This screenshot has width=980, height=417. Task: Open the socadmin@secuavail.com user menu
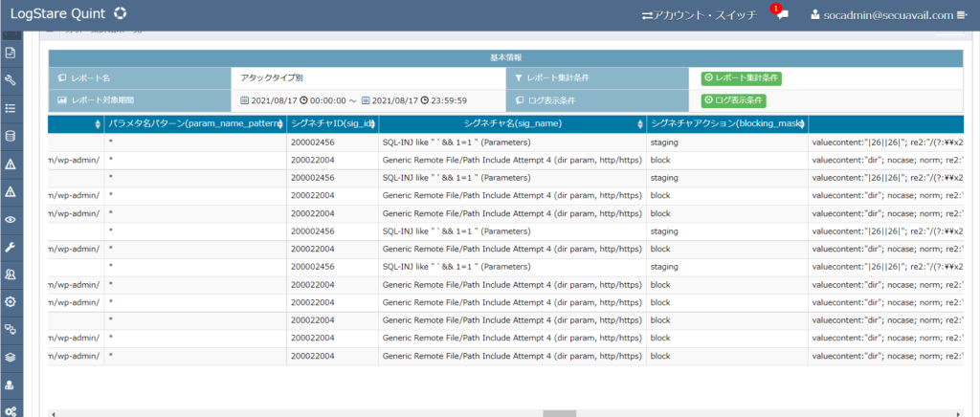click(896, 15)
